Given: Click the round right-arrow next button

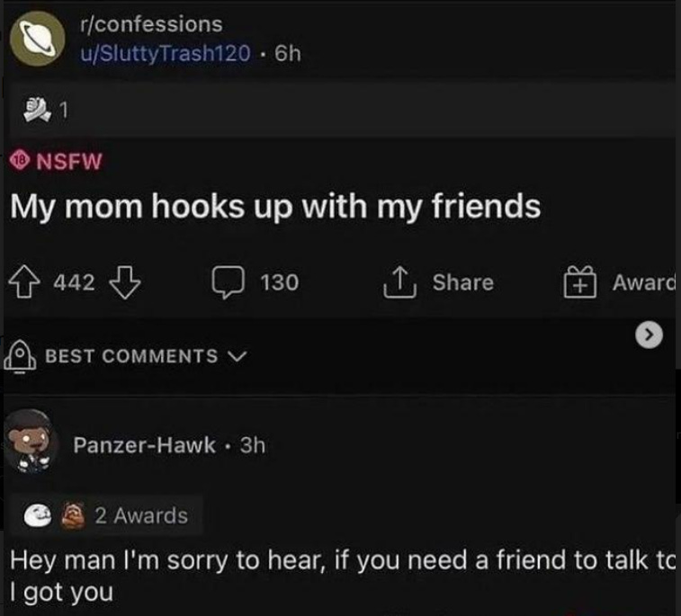Looking at the screenshot, I should click(x=649, y=335).
